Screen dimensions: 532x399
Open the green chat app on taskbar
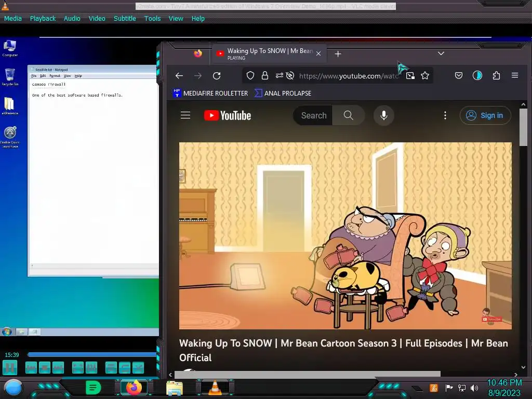[x=94, y=388]
